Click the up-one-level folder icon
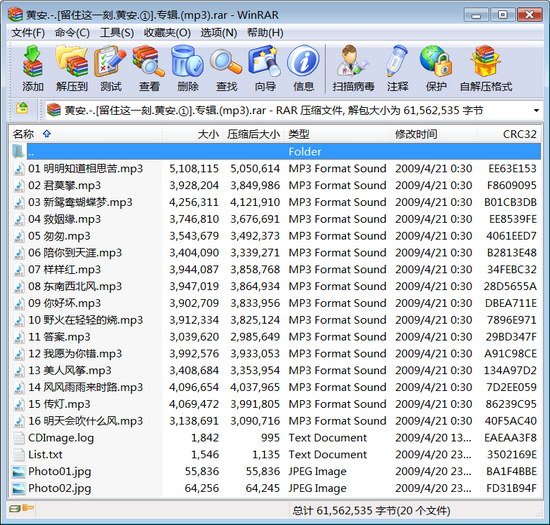 [22, 108]
